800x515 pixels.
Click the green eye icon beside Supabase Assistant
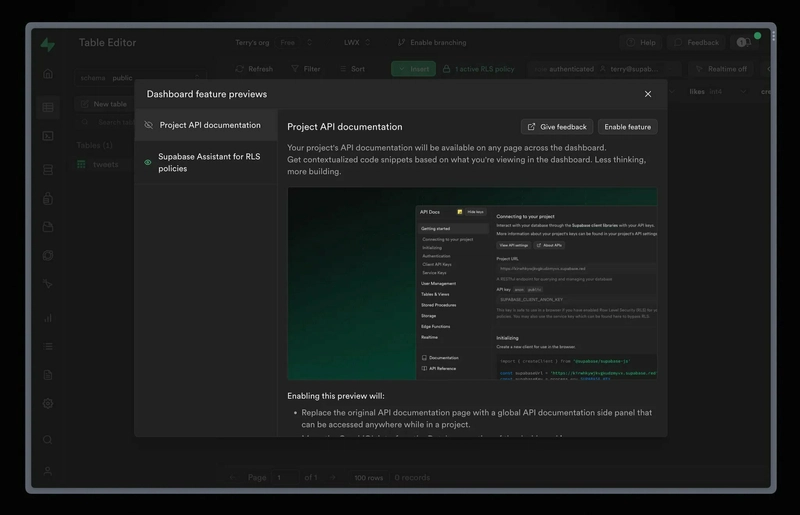[147, 162]
